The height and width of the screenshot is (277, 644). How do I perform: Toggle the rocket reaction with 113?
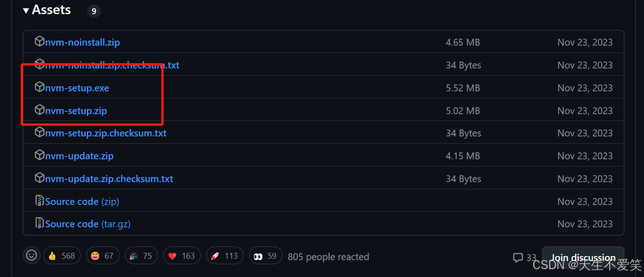tap(225, 256)
